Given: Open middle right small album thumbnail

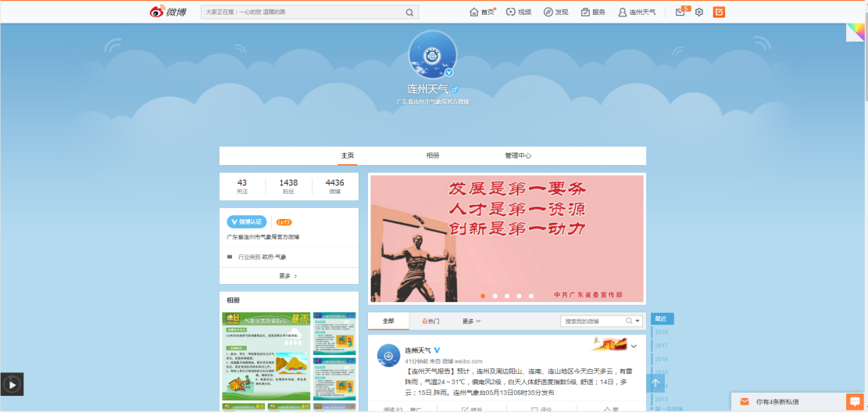Looking at the screenshot, I should (x=334, y=379).
